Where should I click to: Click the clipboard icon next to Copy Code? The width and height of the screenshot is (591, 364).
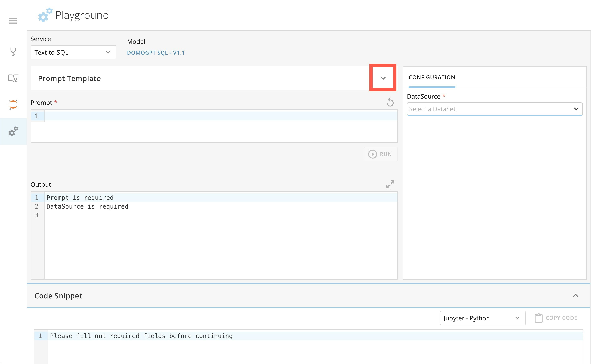pyautogui.click(x=538, y=318)
